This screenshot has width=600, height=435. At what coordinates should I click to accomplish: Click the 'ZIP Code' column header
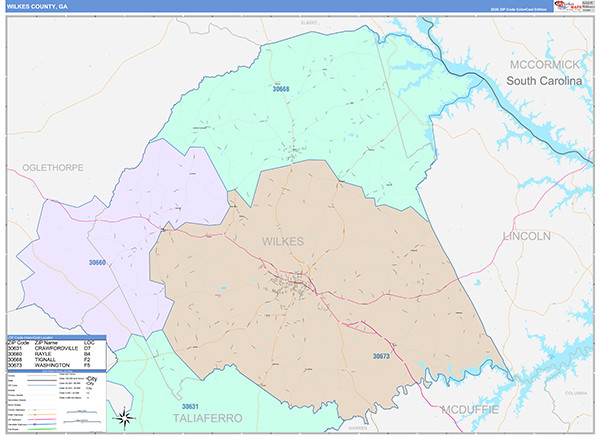coord(18,343)
